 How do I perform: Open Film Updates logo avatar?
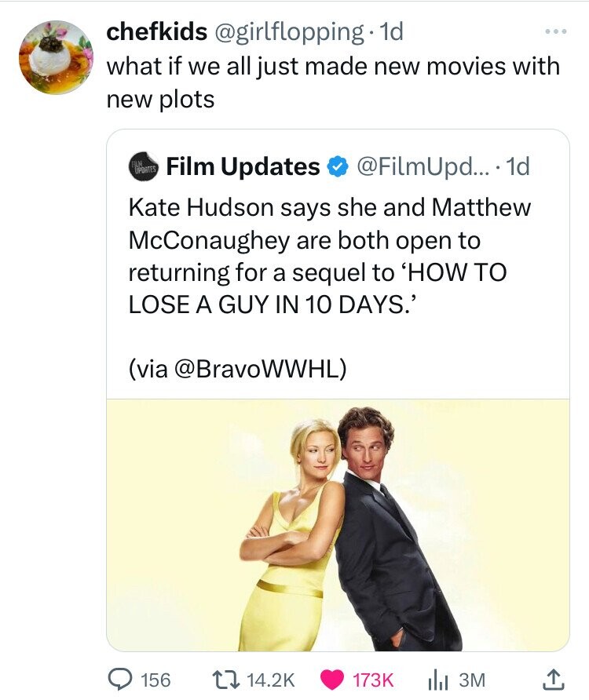[144, 166]
